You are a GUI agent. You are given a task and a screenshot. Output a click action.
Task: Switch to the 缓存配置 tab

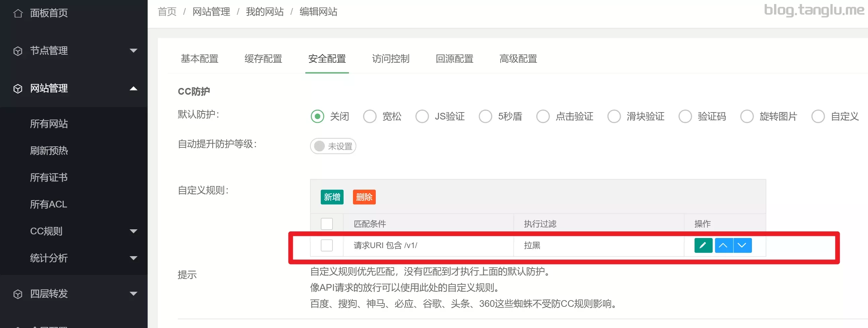click(x=263, y=59)
